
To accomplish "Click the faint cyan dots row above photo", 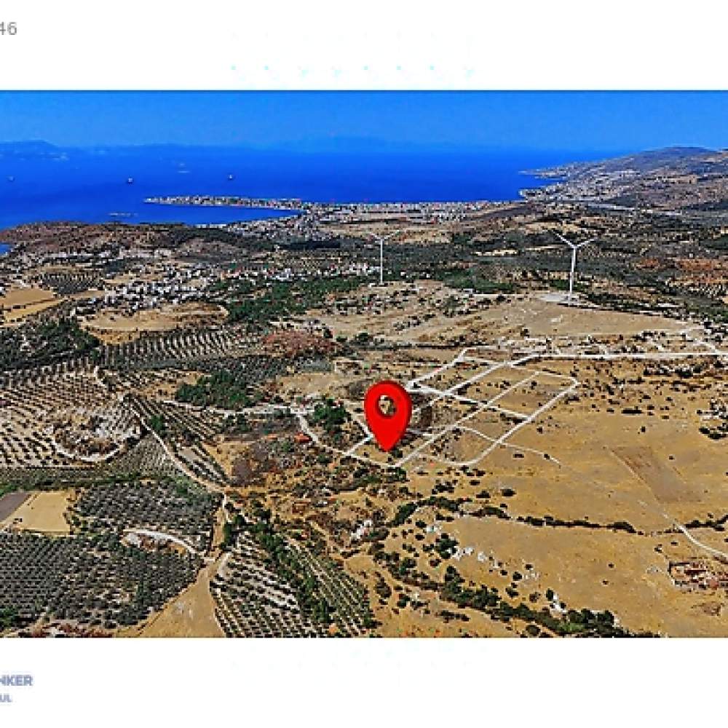I will [x=352, y=68].
